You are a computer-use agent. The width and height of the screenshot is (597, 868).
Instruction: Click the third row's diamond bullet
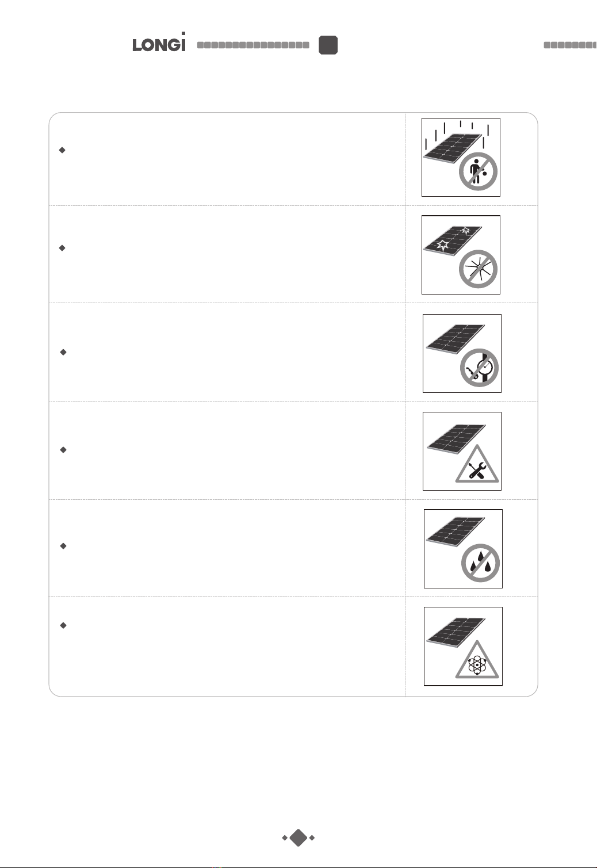[x=63, y=352]
